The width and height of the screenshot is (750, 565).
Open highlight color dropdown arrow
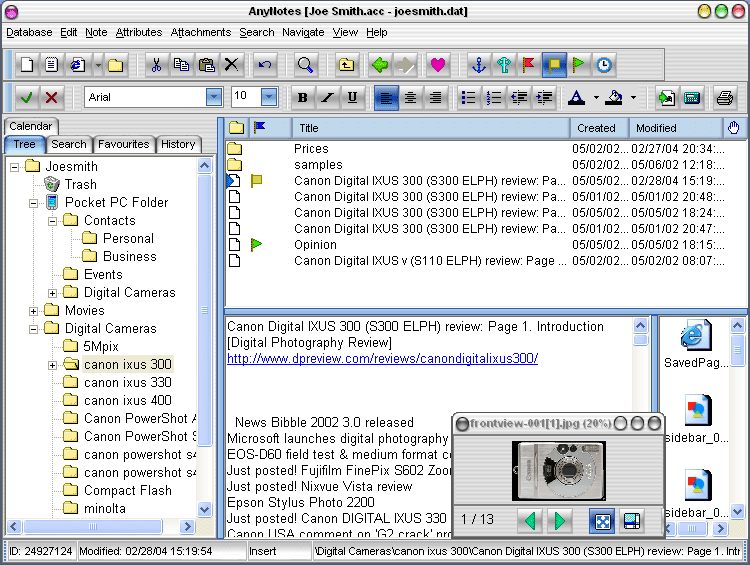pos(633,98)
